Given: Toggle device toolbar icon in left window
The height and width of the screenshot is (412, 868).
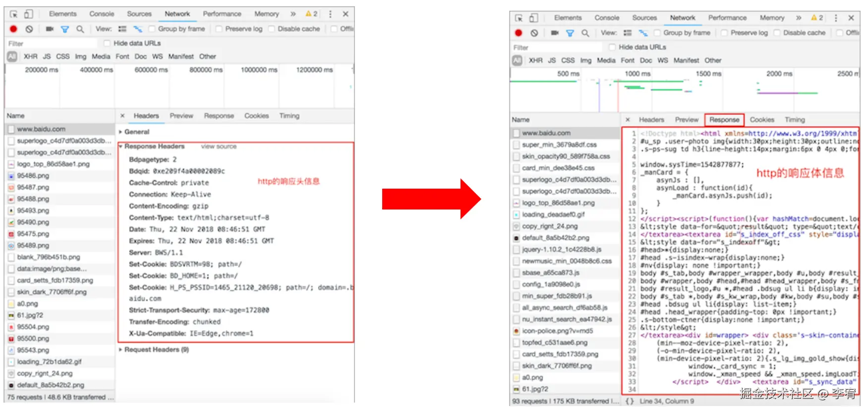Looking at the screenshot, I should pos(28,14).
